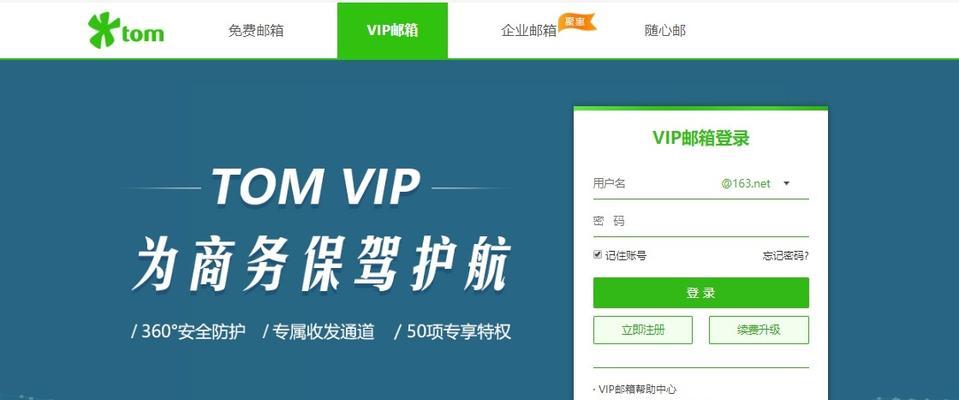Open the 忘记密码? link
Viewport: 959px width, 400px height.
click(786, 256)
